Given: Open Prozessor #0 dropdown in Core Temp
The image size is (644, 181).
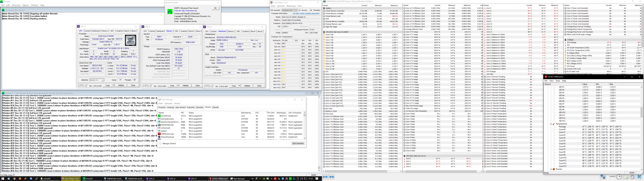Looking at the screenshot, I should pyautogui.click(x=290, y=10).
